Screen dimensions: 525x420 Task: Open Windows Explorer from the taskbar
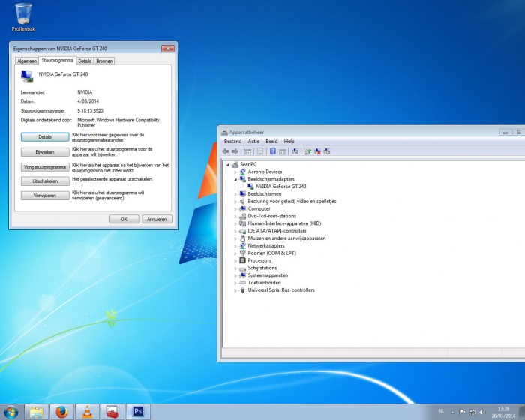37,412
